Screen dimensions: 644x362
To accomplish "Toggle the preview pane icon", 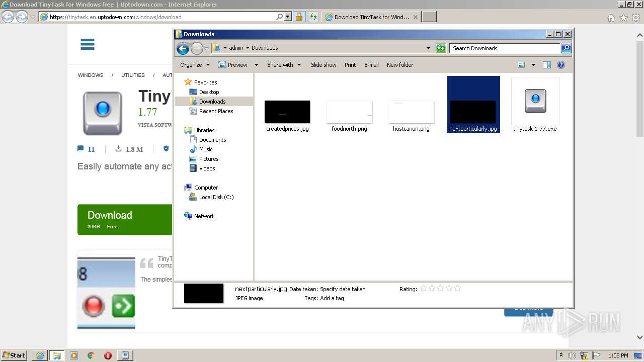I will tap(547, 65).
